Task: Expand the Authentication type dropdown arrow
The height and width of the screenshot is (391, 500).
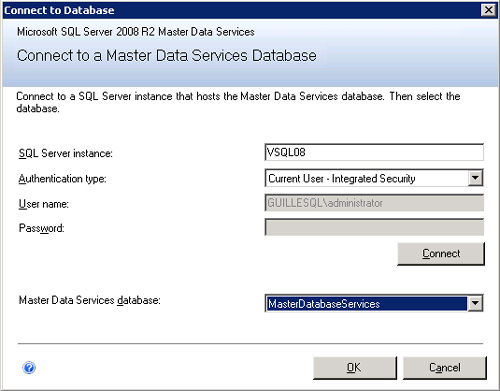Action: point(475,178)
